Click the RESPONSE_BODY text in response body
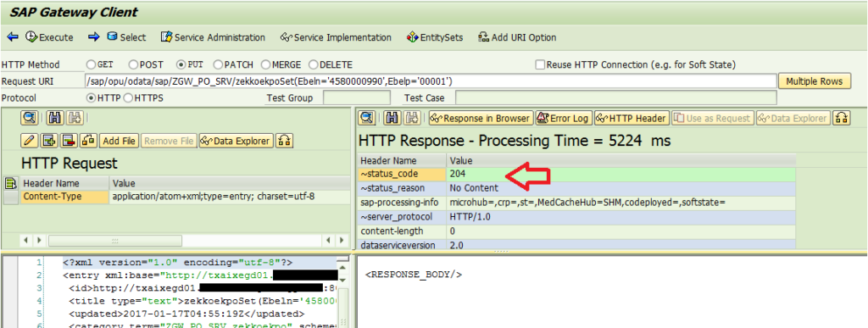 click(x=414, y=275)
